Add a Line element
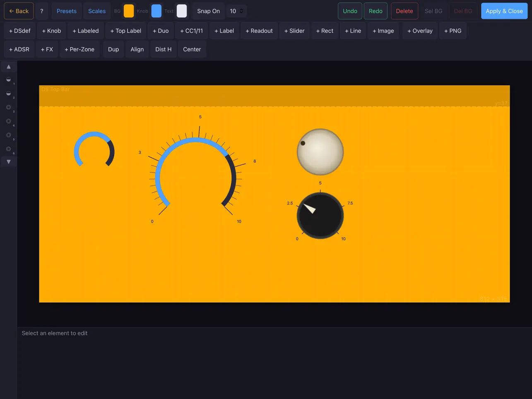532x399 pixels. pos(353,31)
